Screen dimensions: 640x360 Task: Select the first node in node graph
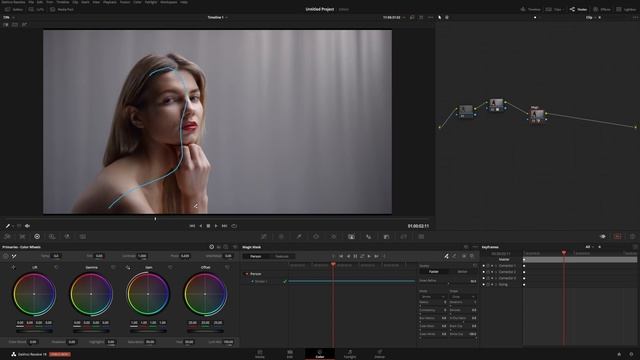click(x=466, y=111)
